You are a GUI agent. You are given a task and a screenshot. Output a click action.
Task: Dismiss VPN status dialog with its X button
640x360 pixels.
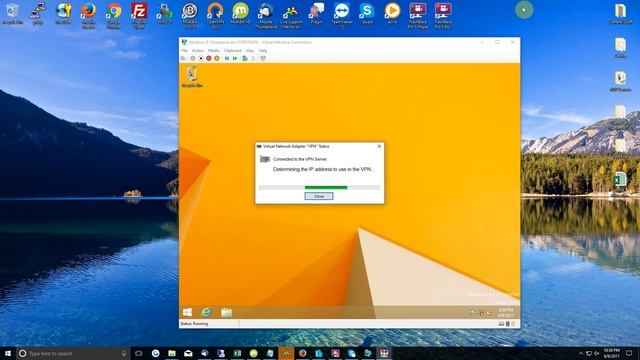379,146
